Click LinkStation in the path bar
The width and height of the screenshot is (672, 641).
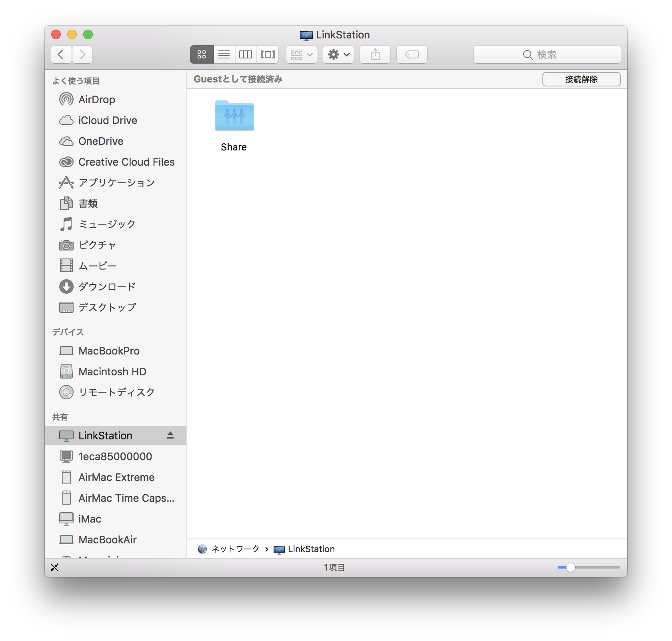click(304, 549)
